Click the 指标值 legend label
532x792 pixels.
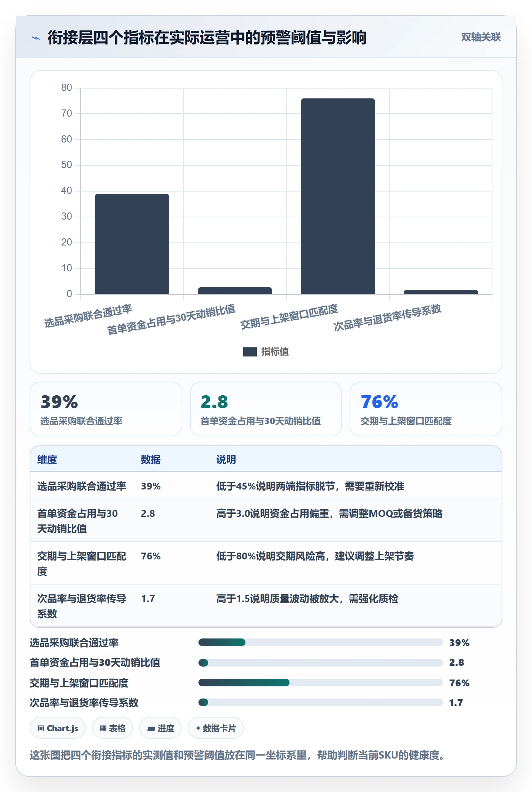coord(275,352)
